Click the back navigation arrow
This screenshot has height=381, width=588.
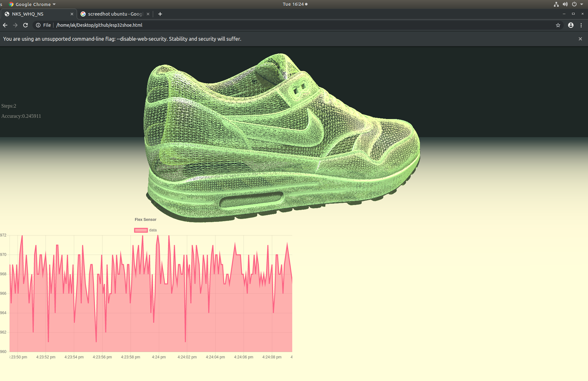tap(5, 25)
